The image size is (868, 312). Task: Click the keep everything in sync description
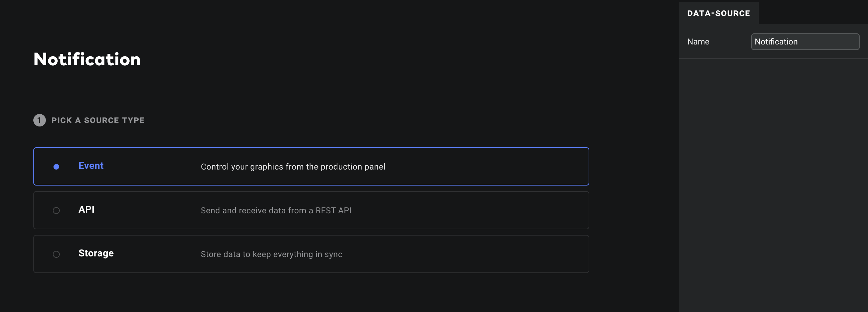[x=271, y=254]
